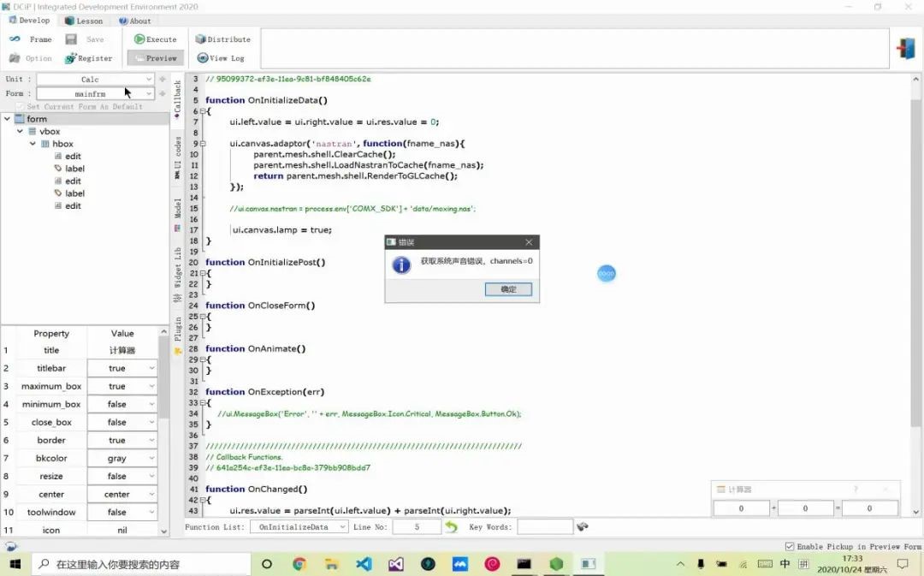Select the first label item under hbox
This screenshot has width=924, height=576.
74,168
